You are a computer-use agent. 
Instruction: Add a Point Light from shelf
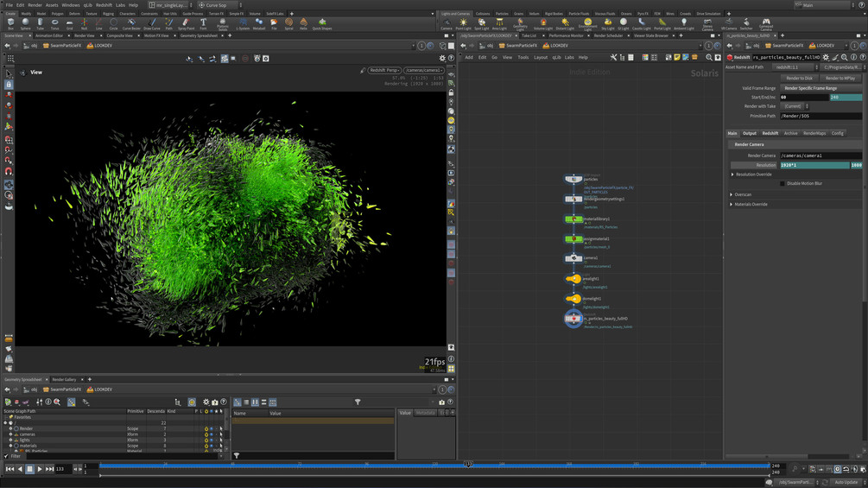(464, 23)
